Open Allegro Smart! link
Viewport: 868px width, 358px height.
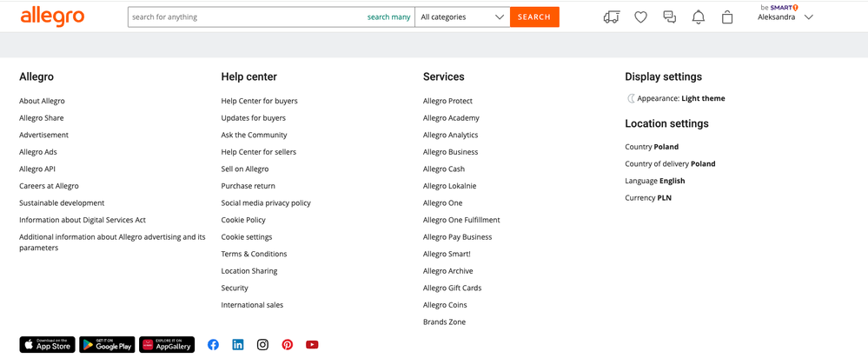click(447, 254)
